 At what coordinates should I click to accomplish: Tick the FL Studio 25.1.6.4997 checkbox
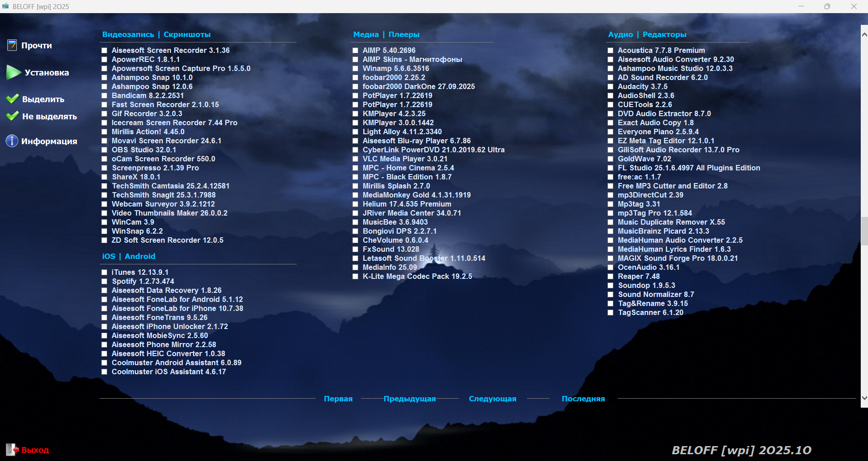(x=611, y=168)
